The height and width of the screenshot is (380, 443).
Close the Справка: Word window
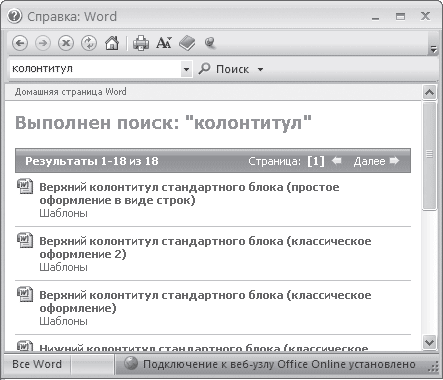tap(425, 16)
